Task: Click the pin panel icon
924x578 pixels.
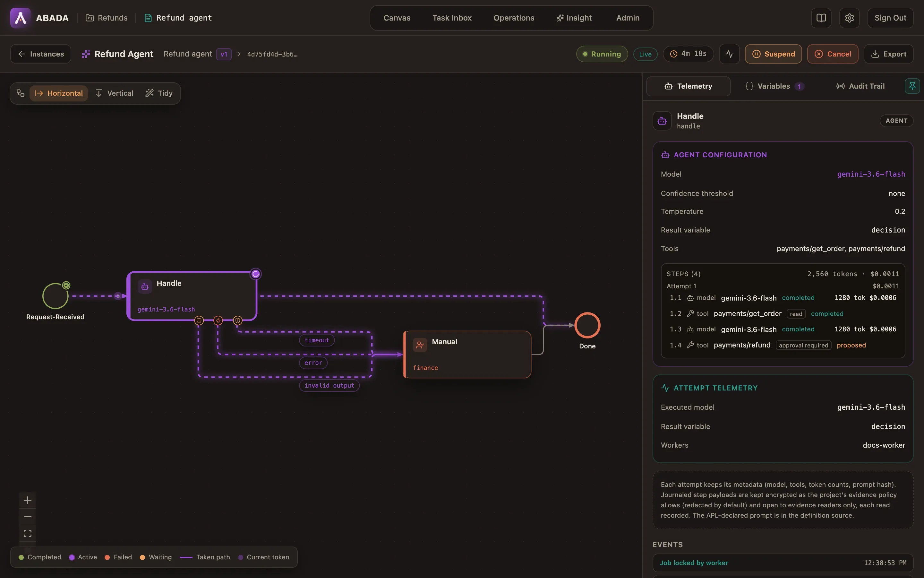Action: point(912,86)
